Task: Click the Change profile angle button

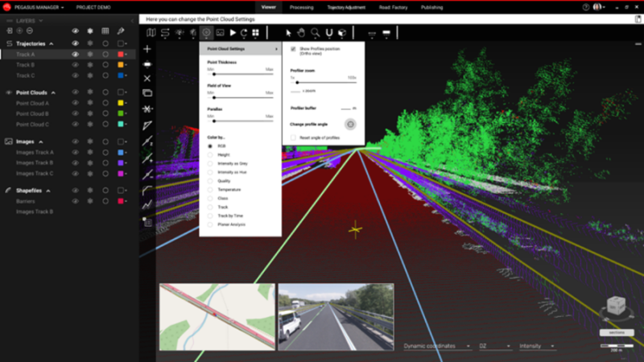Action: [x=350, y=124]
